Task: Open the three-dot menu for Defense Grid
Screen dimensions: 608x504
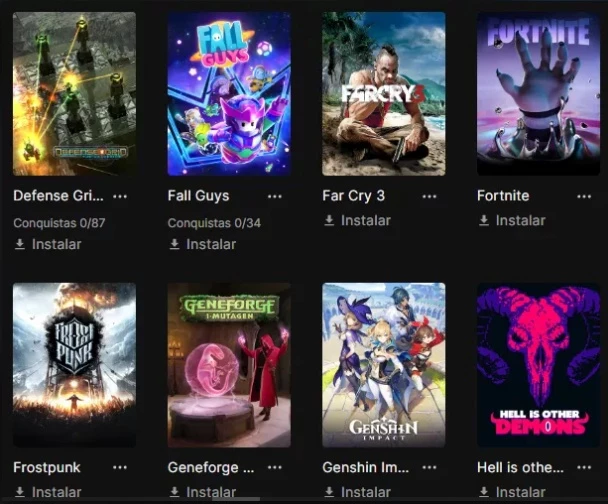Action: click(120, 196)
